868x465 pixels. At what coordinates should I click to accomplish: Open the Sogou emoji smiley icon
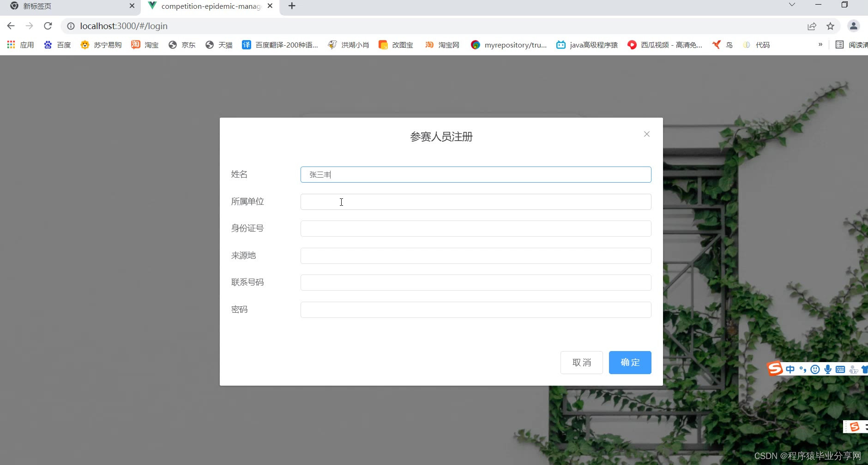(815, 369)
